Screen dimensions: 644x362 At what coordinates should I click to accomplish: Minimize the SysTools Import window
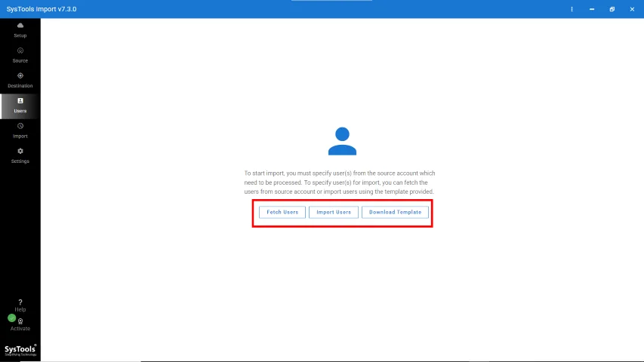[x=592, y=9]
